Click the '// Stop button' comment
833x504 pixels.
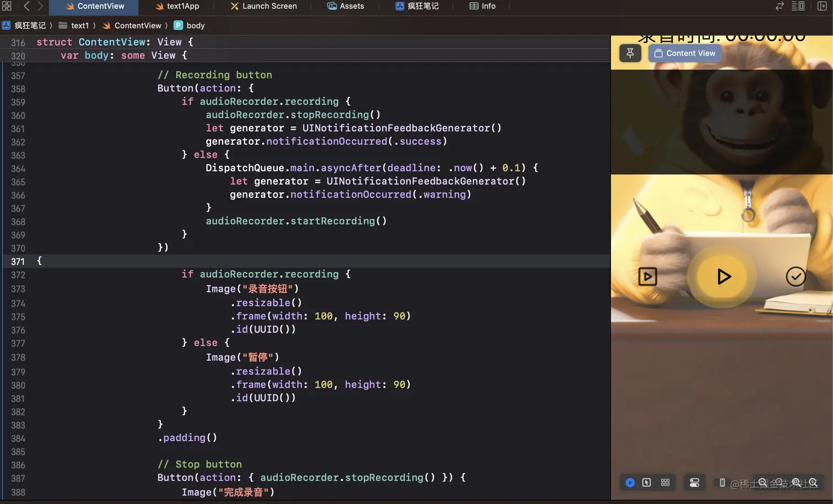click(x=199, y=464)
